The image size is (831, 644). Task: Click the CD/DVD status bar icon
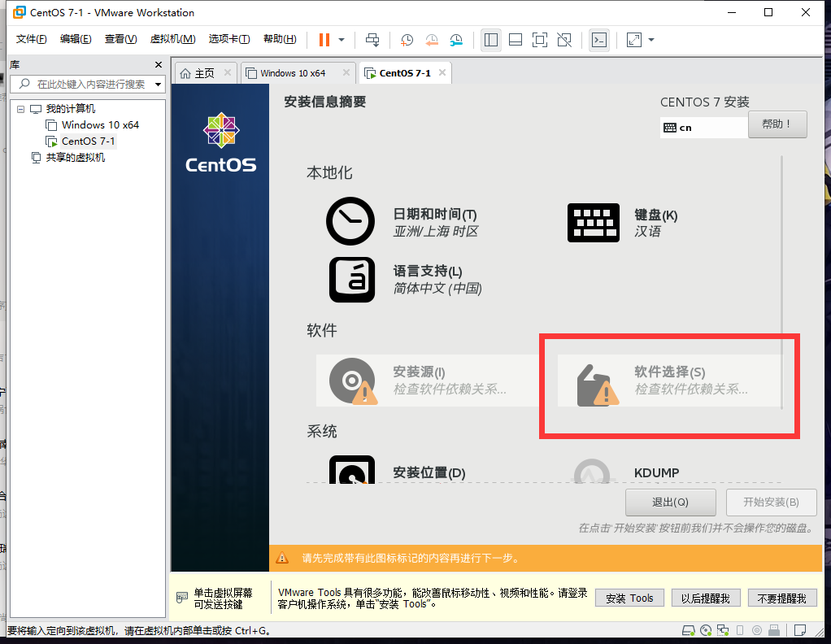pos(706,630)
